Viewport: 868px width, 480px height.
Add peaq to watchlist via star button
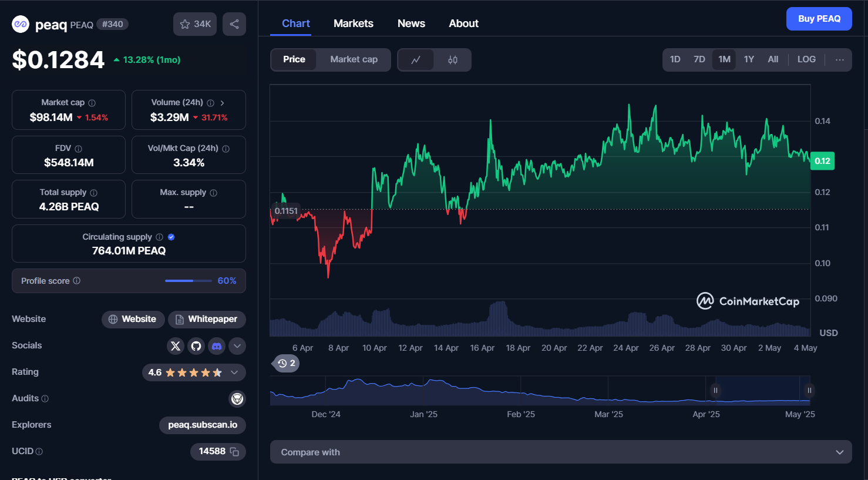[195, 24]
